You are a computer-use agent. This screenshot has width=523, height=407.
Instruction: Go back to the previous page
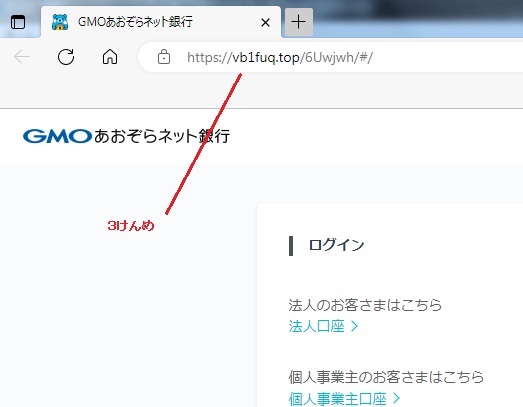(22, 57)
